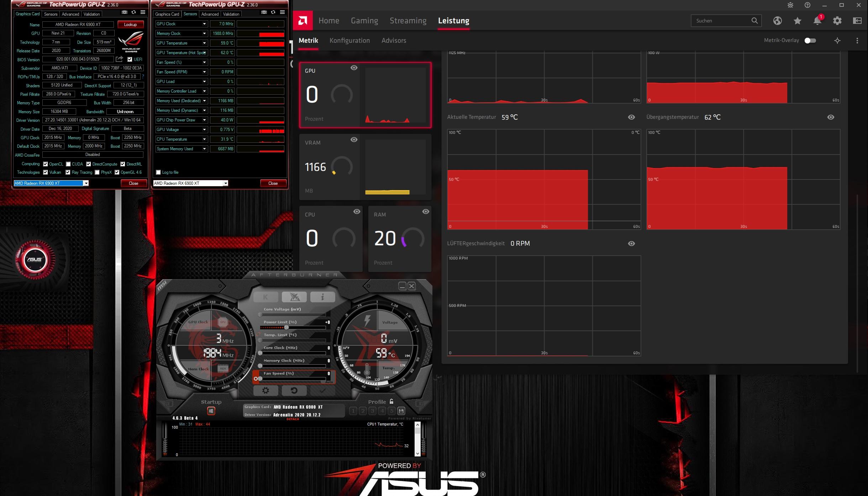Click the OC scanner icon in Afterburner

pyautogui.click(x=294, y=297)
